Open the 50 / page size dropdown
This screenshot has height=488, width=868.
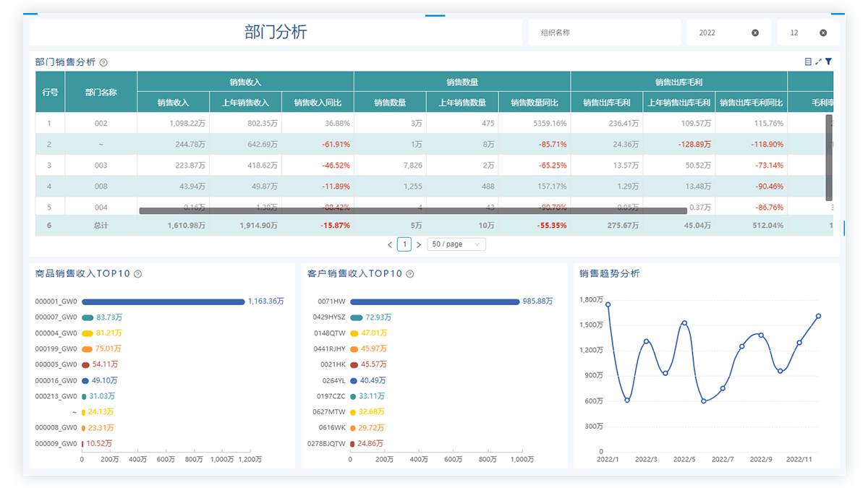point(456,244)
